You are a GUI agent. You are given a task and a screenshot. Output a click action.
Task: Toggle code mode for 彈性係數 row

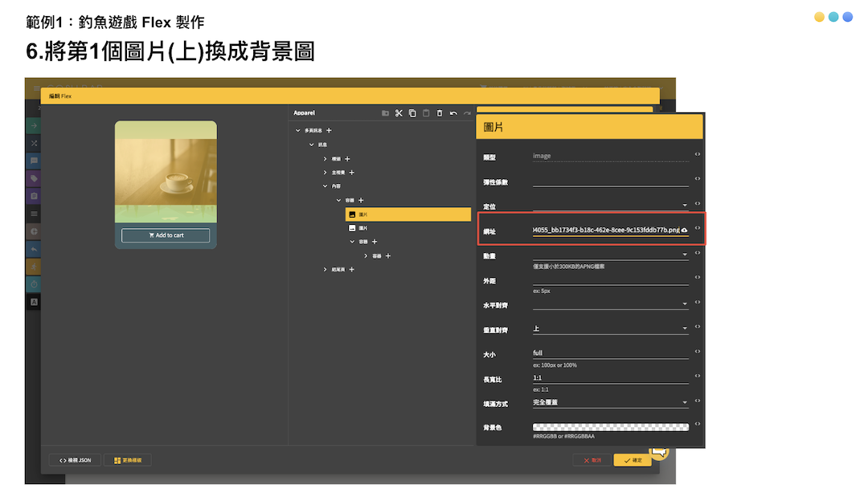pos(698,179)
